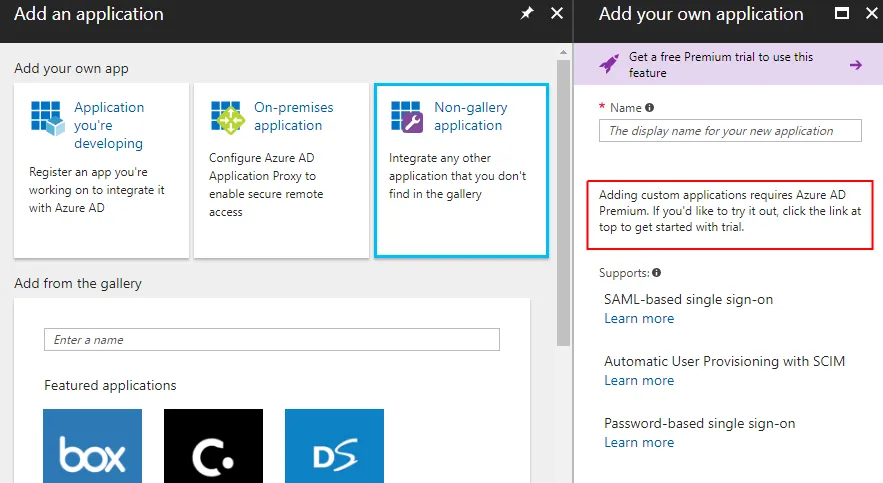The height and width of the screenshot is (483, 883).
Task: Focus the application display name field
Action: [730, 131]
